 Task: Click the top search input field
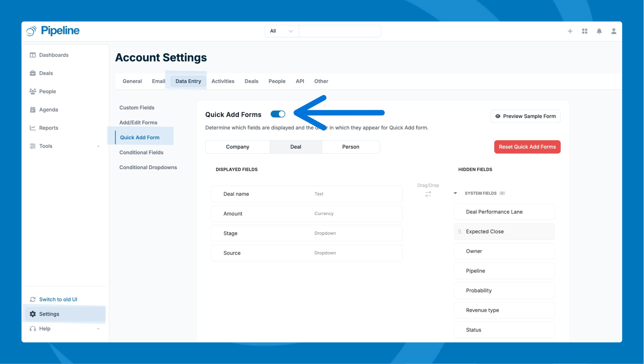pyautogui.click(x=340, y=31)
